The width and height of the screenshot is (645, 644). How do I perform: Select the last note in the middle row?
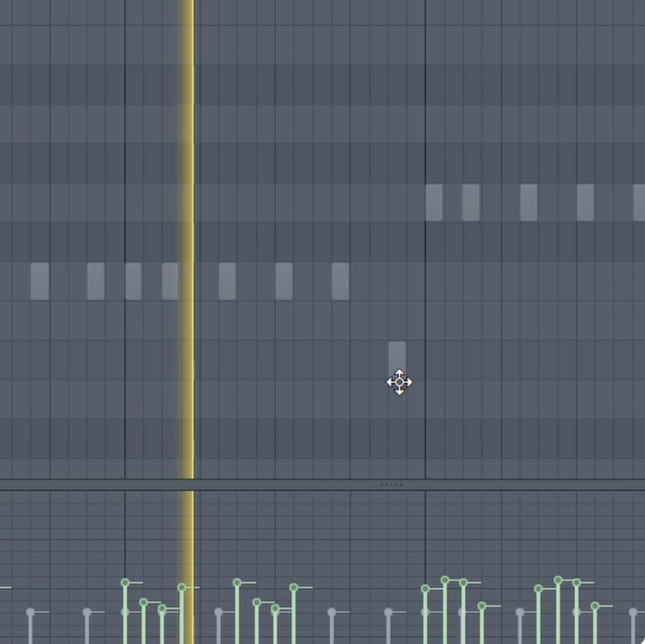coord(341,282)
